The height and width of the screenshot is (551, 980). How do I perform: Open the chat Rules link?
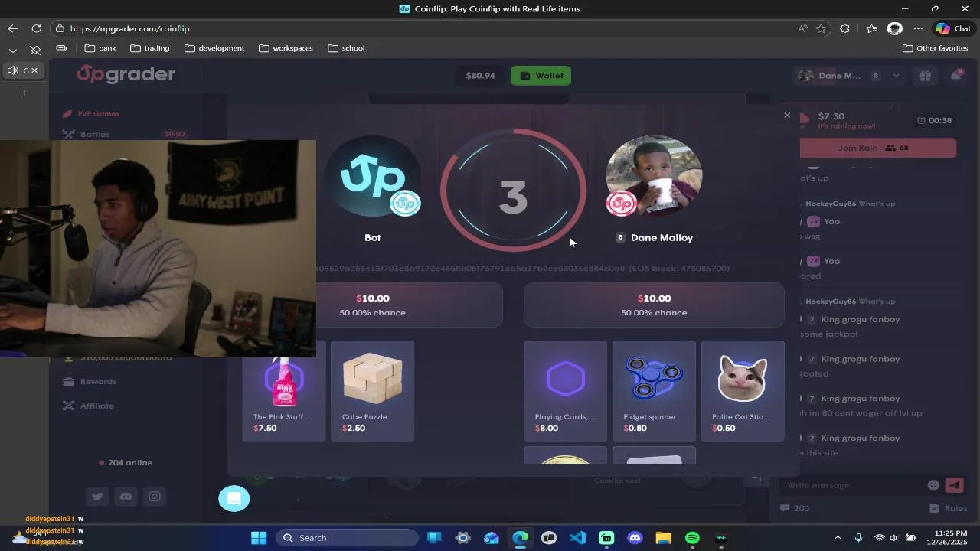coord(949,508)
